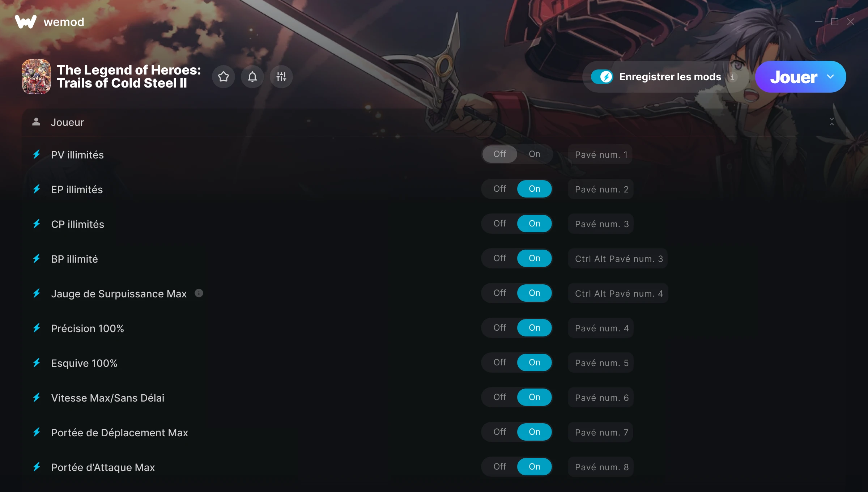Select the Joueur category header

coord(434,122)
